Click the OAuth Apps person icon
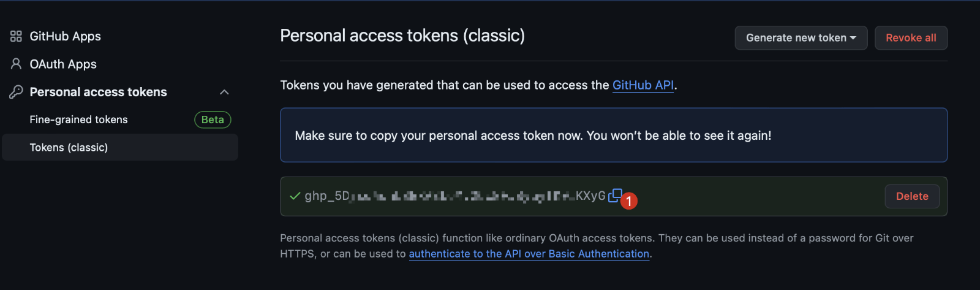This screenshot has height=290, width=980. 16,64
